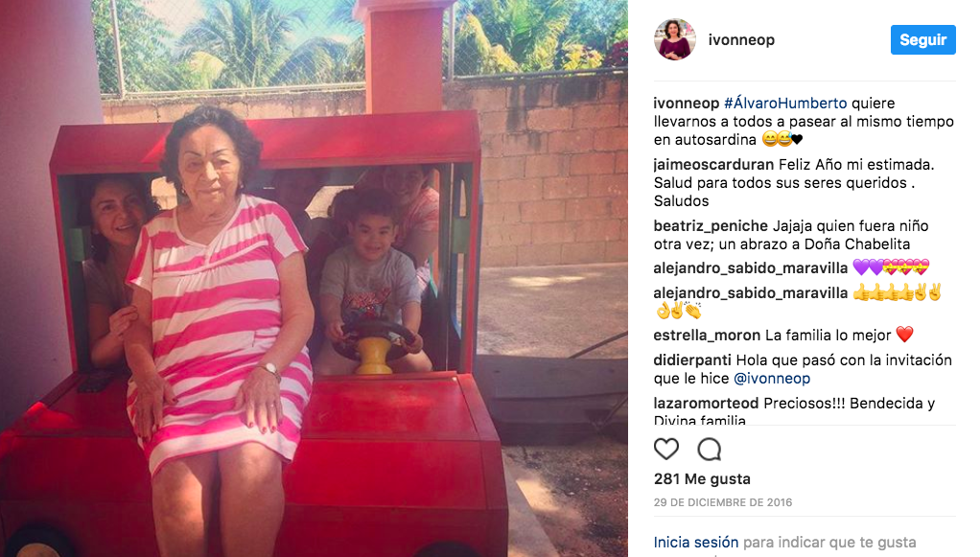Follow the account with Seguir button
This screenshot has width=980, height=557.
tap(923, 40)
